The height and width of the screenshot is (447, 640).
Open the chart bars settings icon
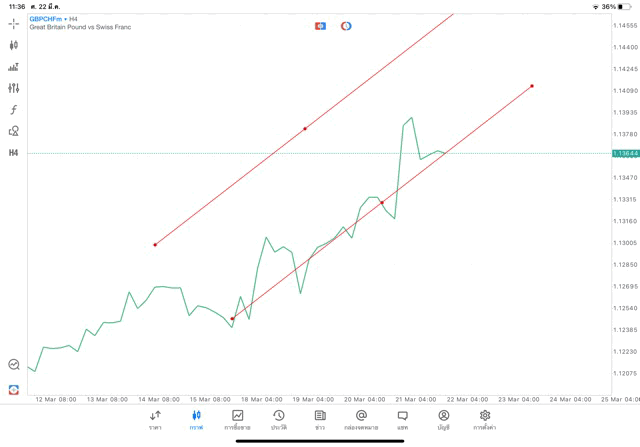tap(14, 67)
